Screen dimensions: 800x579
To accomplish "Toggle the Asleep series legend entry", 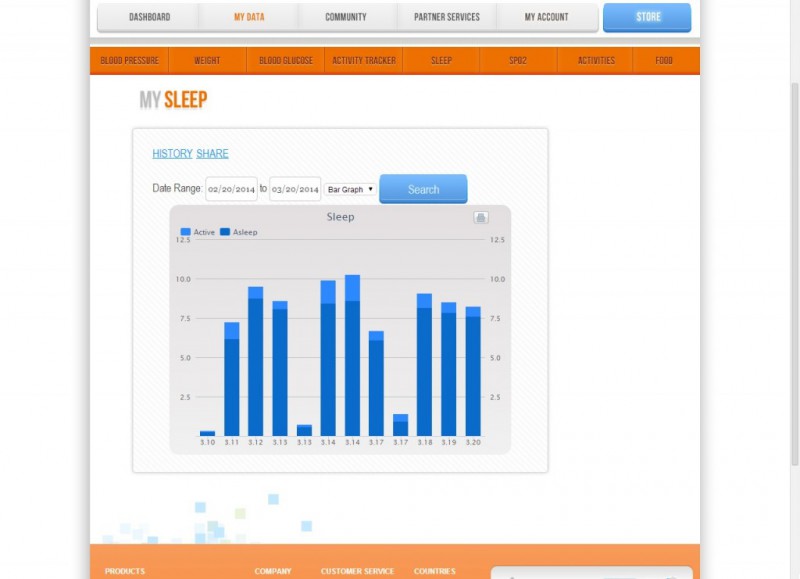I will tap(238, 232).
